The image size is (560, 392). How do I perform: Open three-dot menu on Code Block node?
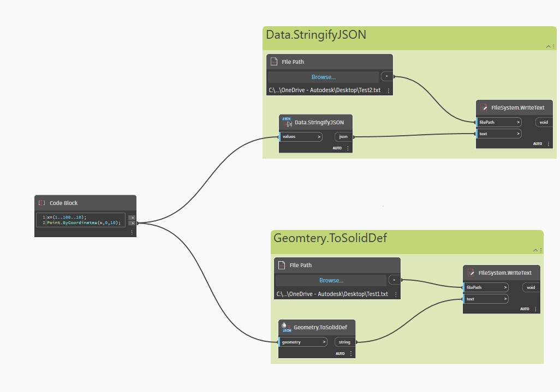132,232
